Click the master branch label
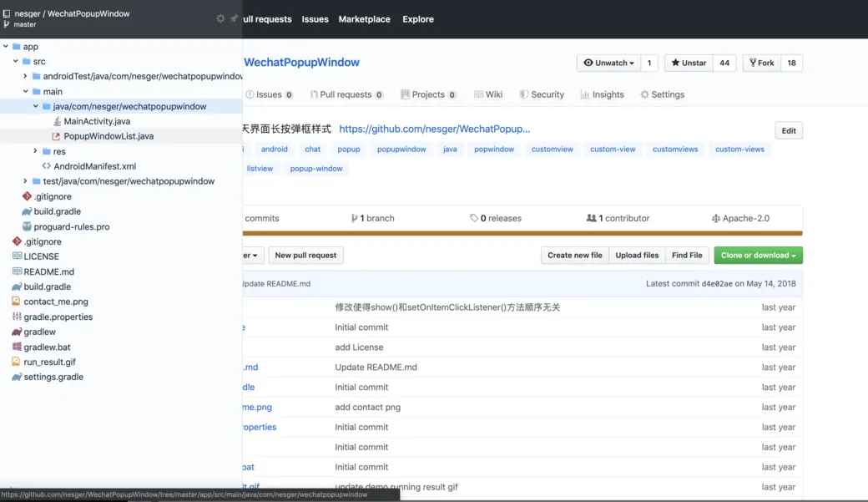 coord(25,24)
